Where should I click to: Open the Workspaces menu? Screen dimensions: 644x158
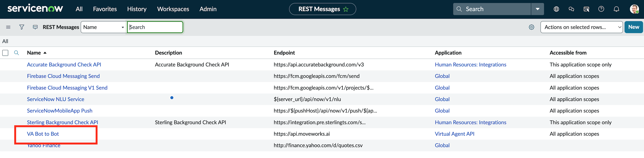point(173,9)
